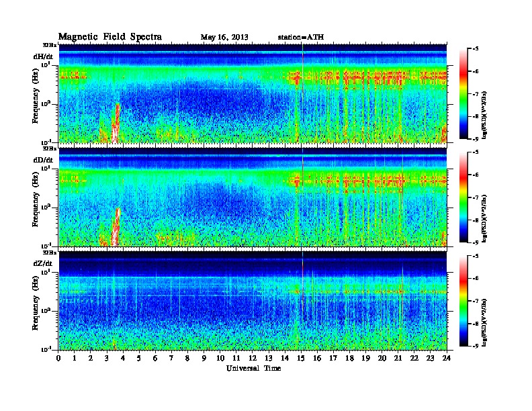Image resolution: width=532 pixels, height=411 pixels.
Task: Click the "-9" label on the dH/dt color bar
Action: click(x=476, y=139)
